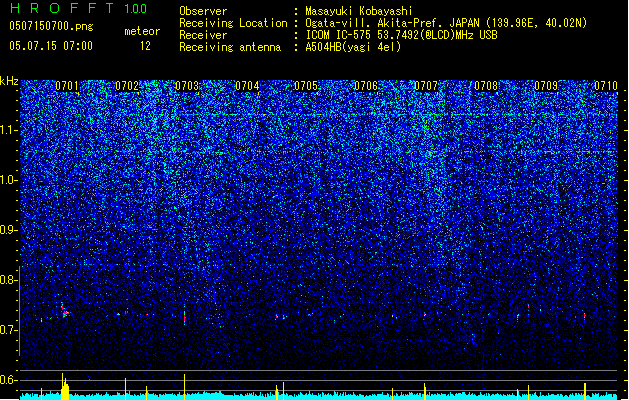629x400 pixels.
Task: Click the 1.1 kHz axis label
Action: click(x=8, y=130)
